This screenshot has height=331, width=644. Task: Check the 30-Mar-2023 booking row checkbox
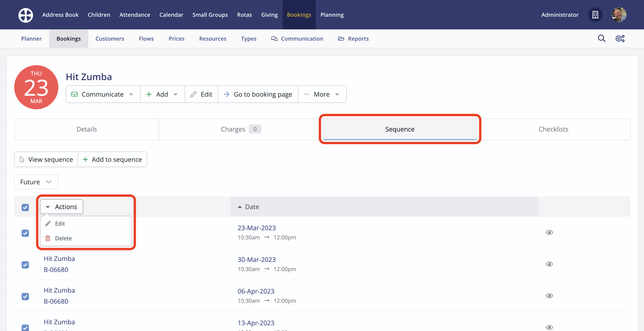click(x=25, y=265)
